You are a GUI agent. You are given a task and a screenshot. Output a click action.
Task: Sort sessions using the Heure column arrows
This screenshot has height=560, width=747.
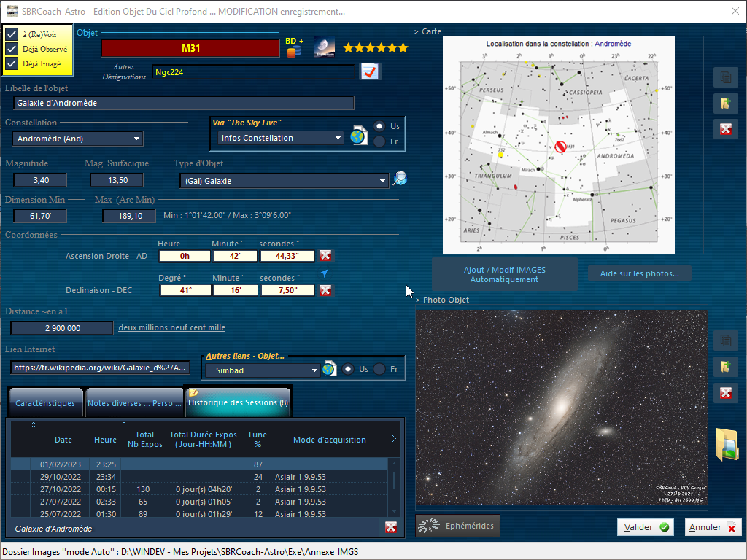pos(124,425)
